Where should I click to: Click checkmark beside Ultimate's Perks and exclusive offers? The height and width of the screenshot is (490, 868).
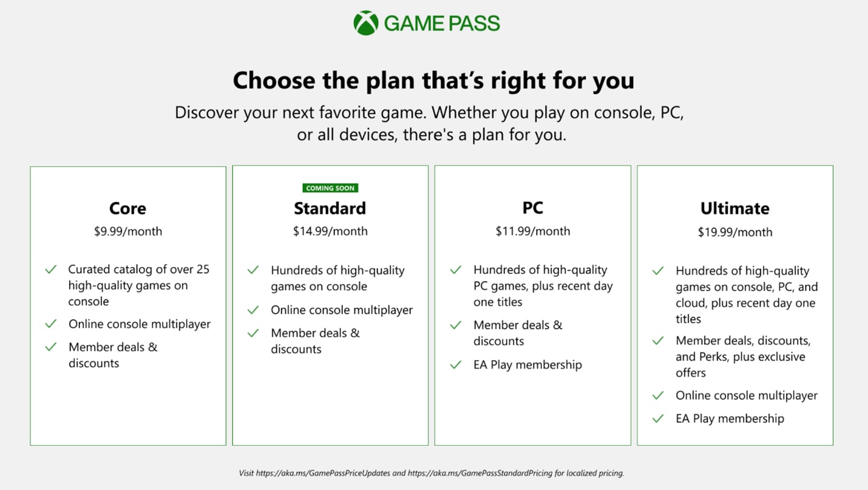coord(658,341)
